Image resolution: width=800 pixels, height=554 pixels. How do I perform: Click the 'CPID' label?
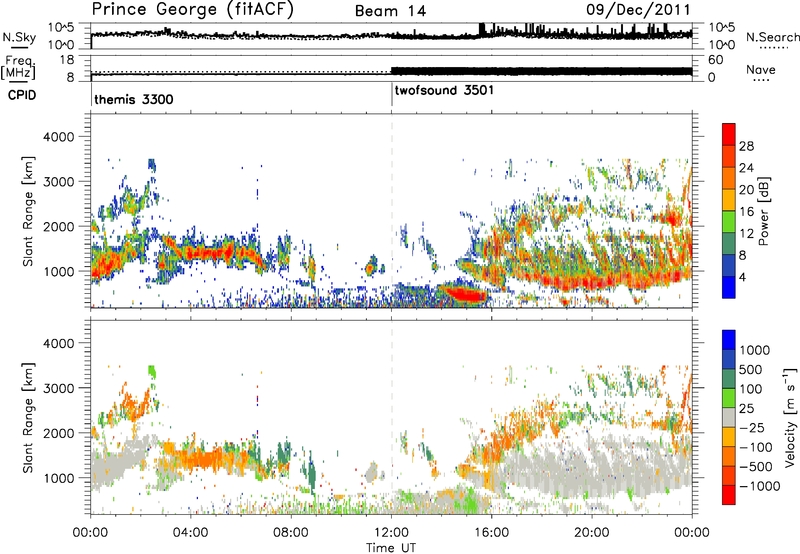(21, 95)
